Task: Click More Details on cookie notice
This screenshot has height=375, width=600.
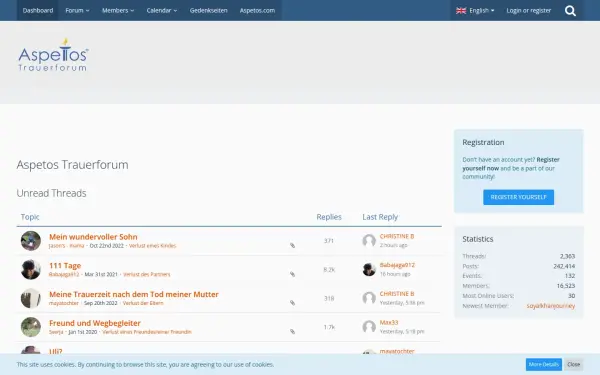Action: tap(543, 364)
